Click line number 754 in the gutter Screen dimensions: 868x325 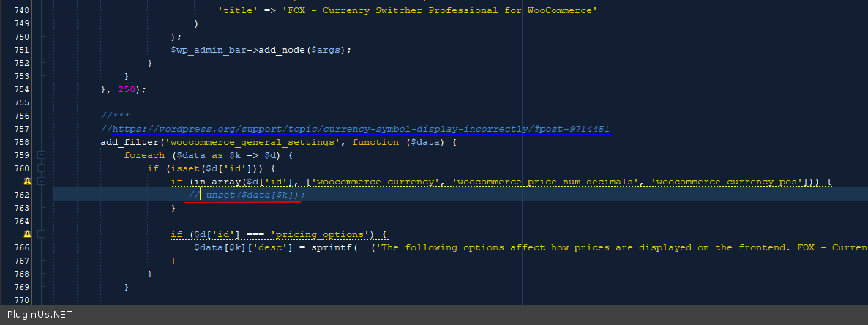click(20, 89)
